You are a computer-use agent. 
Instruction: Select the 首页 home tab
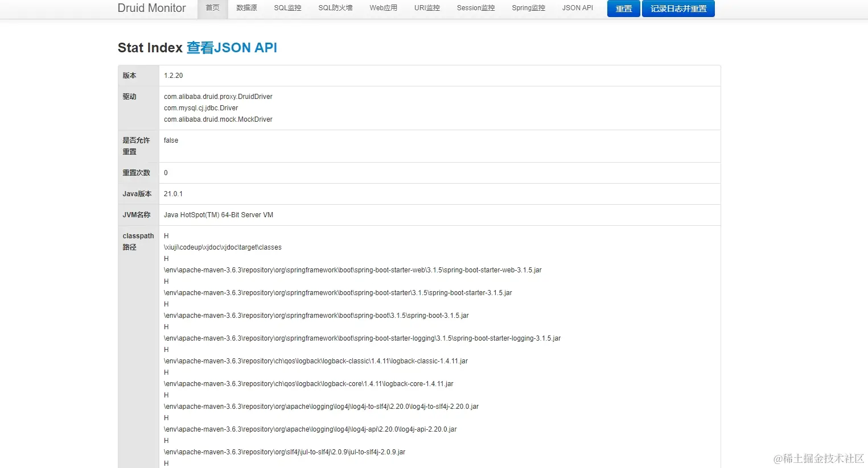[x=212, y=8]
